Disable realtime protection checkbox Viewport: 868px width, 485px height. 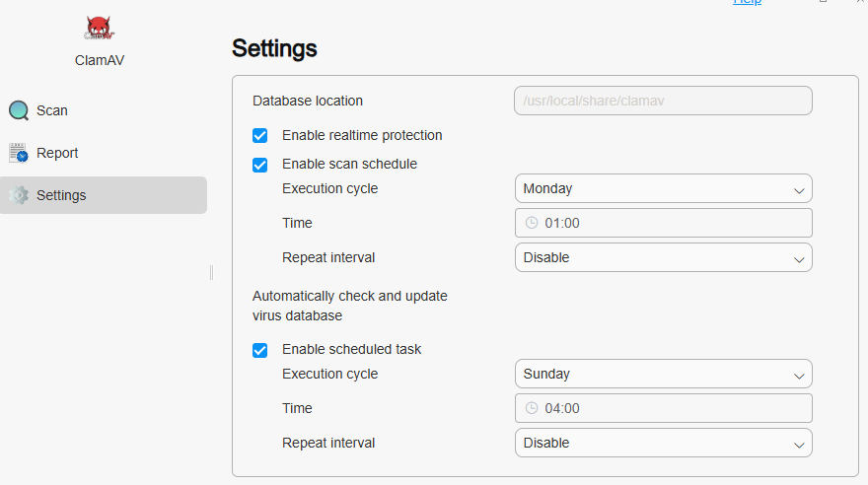pyautogui.click(x=260, y=136)
